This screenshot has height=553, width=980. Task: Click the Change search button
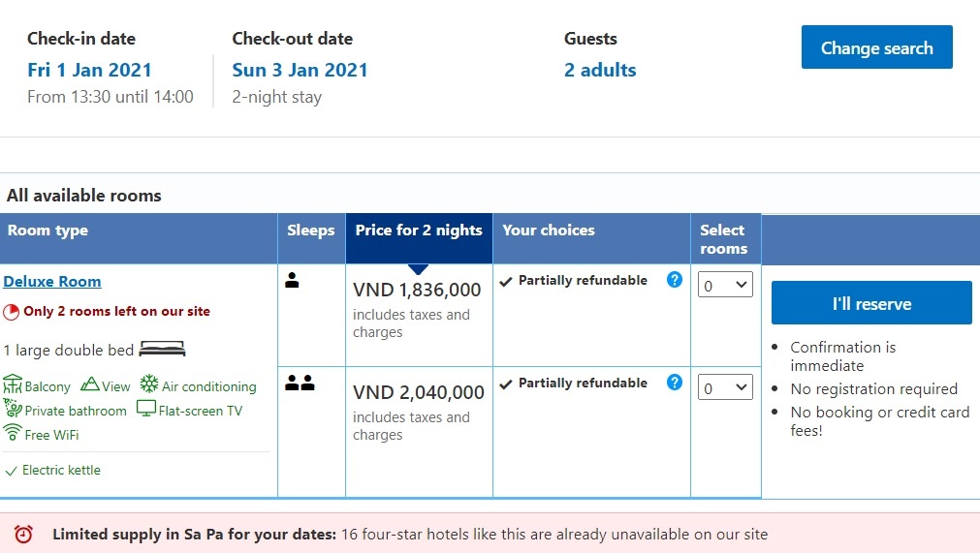point(876,47)
